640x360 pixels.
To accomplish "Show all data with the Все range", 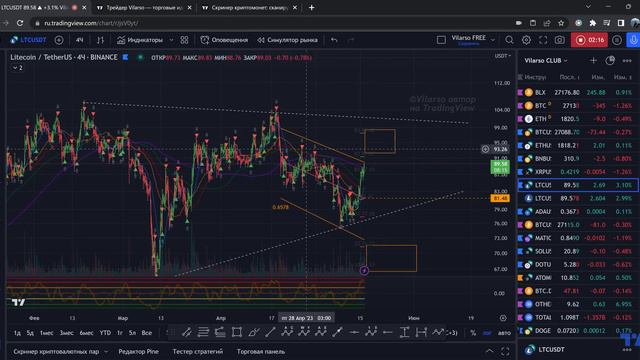I will [147, 333].
